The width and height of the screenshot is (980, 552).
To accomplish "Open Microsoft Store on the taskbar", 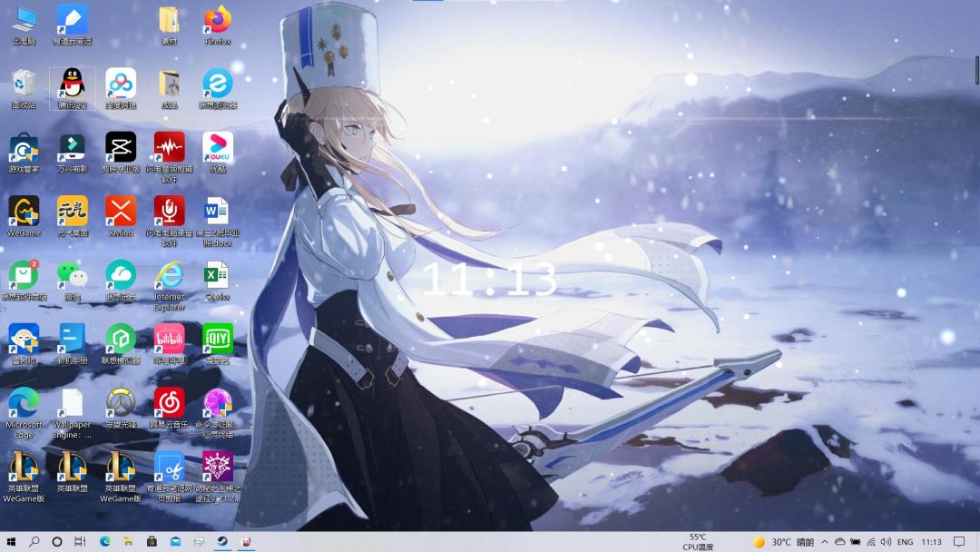I will pyautogui.click(x=152, y=541).
